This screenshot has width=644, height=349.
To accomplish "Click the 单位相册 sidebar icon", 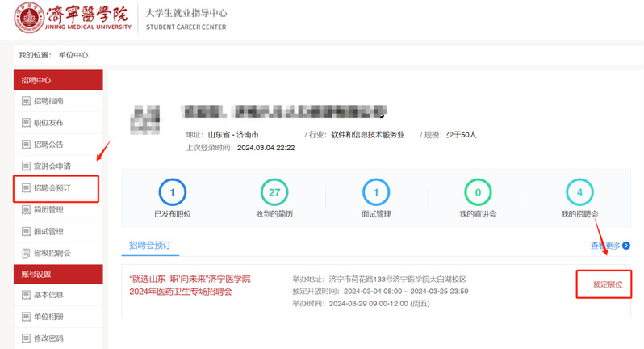I will point(26,317).
